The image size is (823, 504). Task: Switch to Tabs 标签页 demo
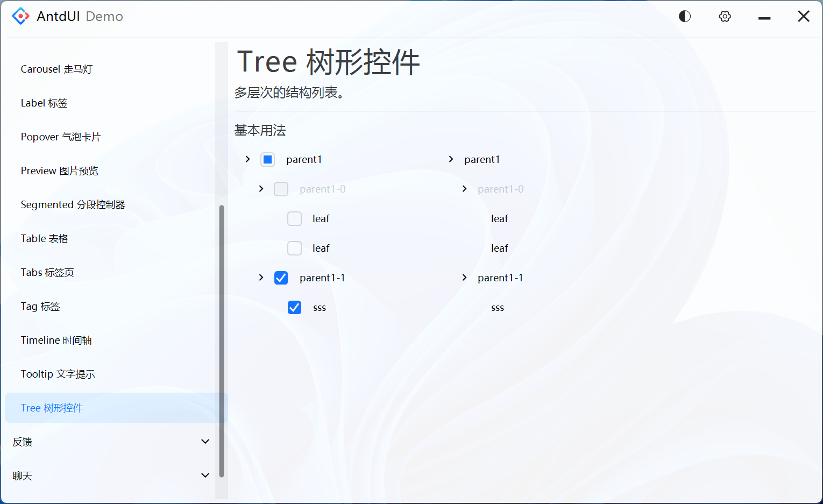(47, 272)
